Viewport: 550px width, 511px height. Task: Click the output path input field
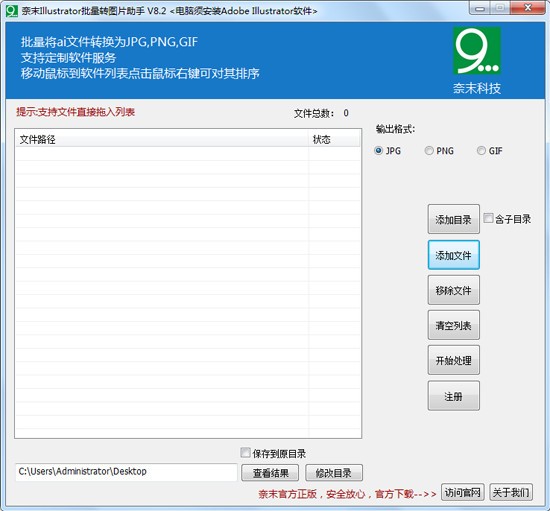pos(126,472)
